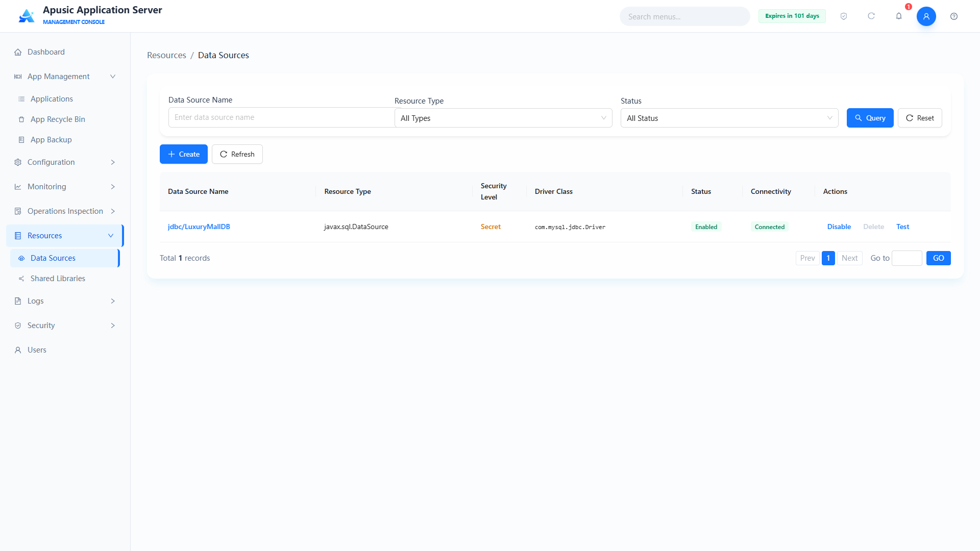
Task: Open the All Status dropdown
Action: click(729, 118)
